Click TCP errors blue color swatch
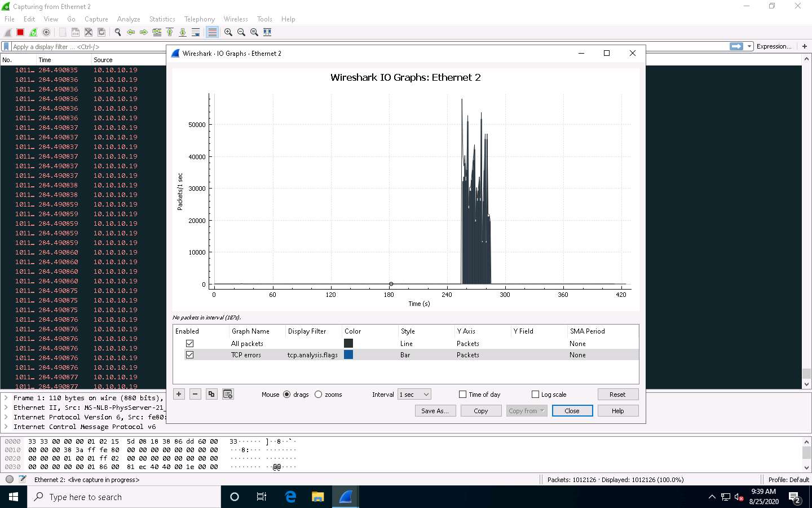Screen dimensions: 812x508 pos(348,354)
